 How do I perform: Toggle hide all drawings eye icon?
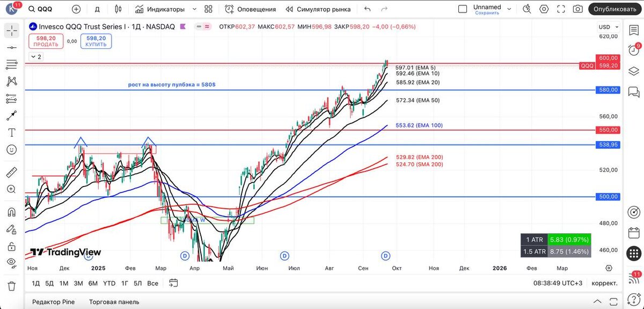point(11,263)
